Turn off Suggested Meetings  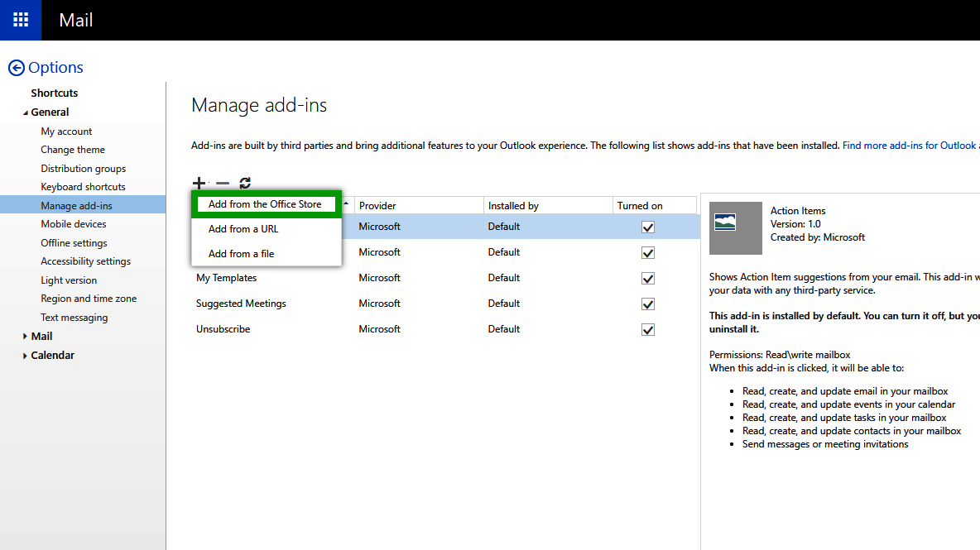click(x=648, y=304)
